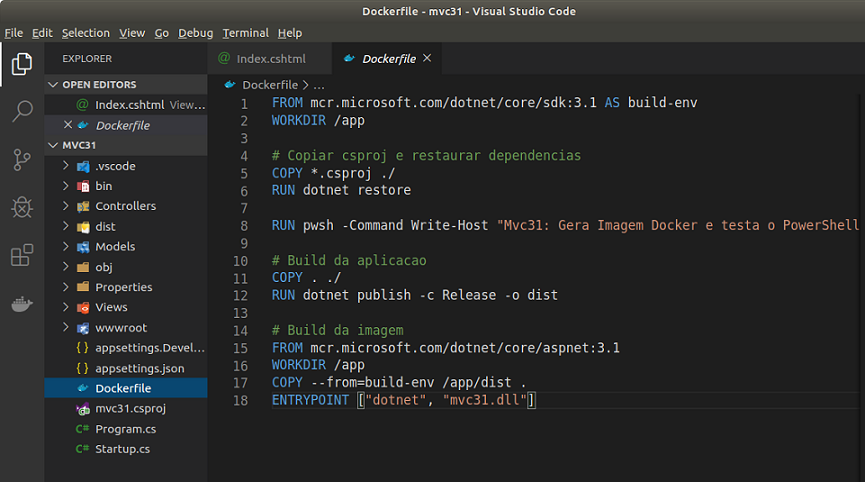Close Dockerfile in Open Editors list
Image resolution: width=865 pixels, height=482 pixels.
[68, 125]
